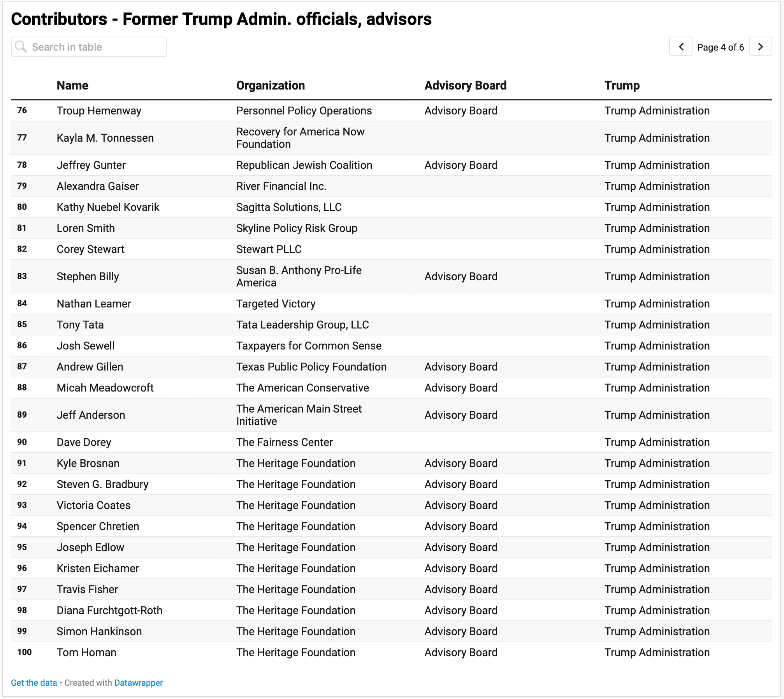Select the Republican Jewish Coalition cell

click(304, 165)
